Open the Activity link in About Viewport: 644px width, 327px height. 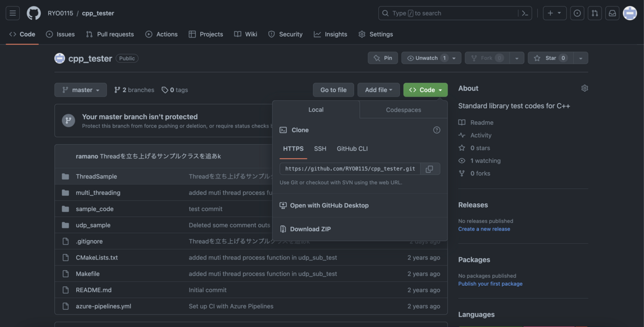tap(475, 136)
